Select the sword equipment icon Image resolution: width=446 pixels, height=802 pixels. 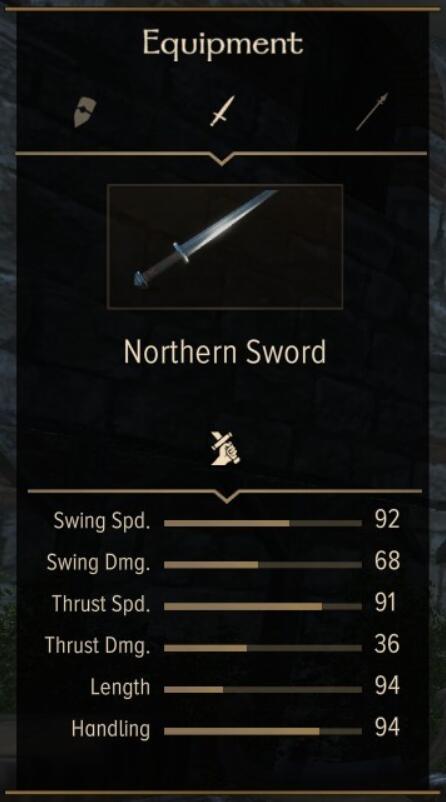click(x=222, y=111)
